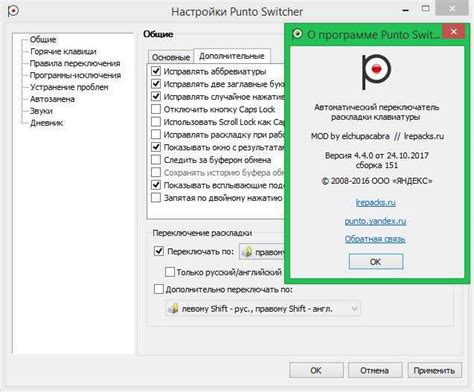474x392 pixels.
Task: Enable 'Только русский/английский' checkbox
Action: coord(170,272)
